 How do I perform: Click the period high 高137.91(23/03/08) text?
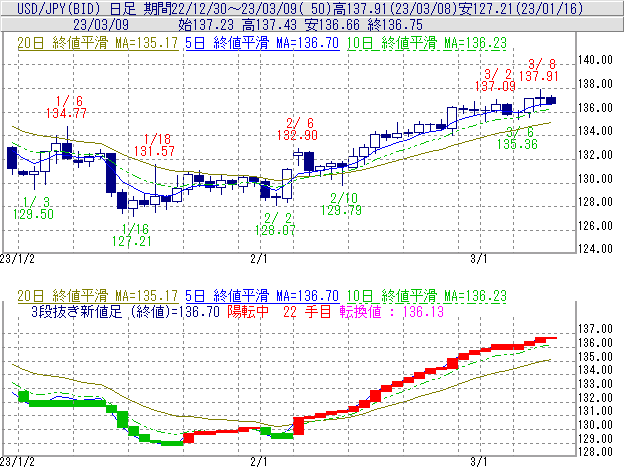[395, 8]
